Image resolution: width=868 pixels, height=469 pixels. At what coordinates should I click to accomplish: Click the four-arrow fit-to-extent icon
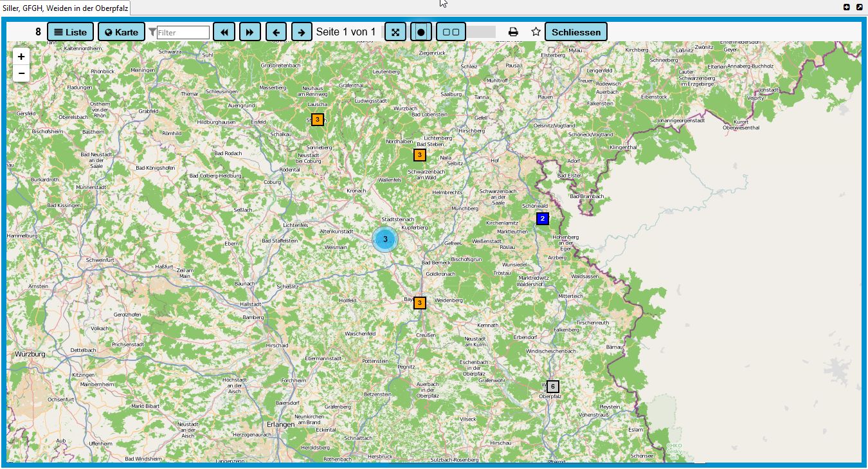(x=395, y=32)
